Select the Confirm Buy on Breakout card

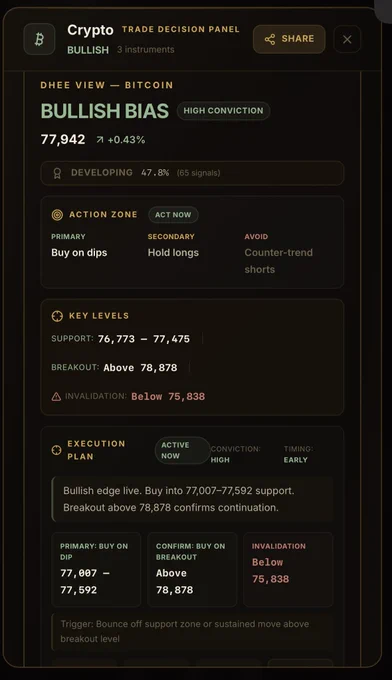(x=192, y=569)
